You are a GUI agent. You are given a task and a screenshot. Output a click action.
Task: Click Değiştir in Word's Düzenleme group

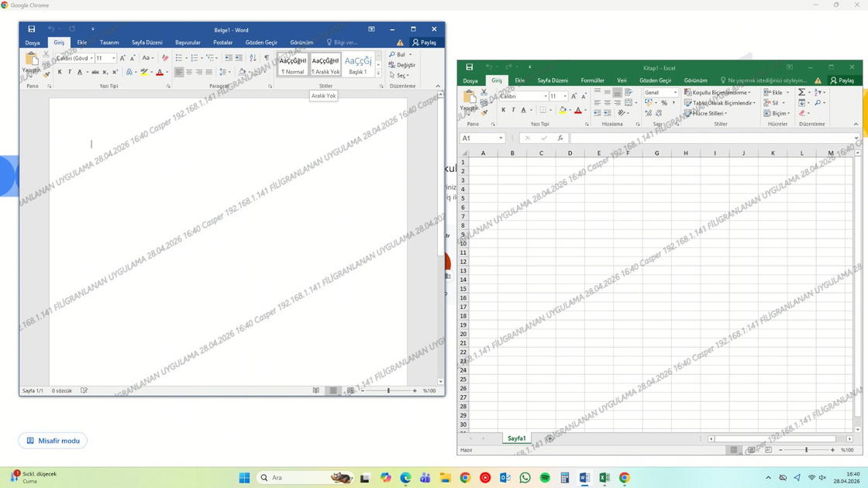click(402, 65)
